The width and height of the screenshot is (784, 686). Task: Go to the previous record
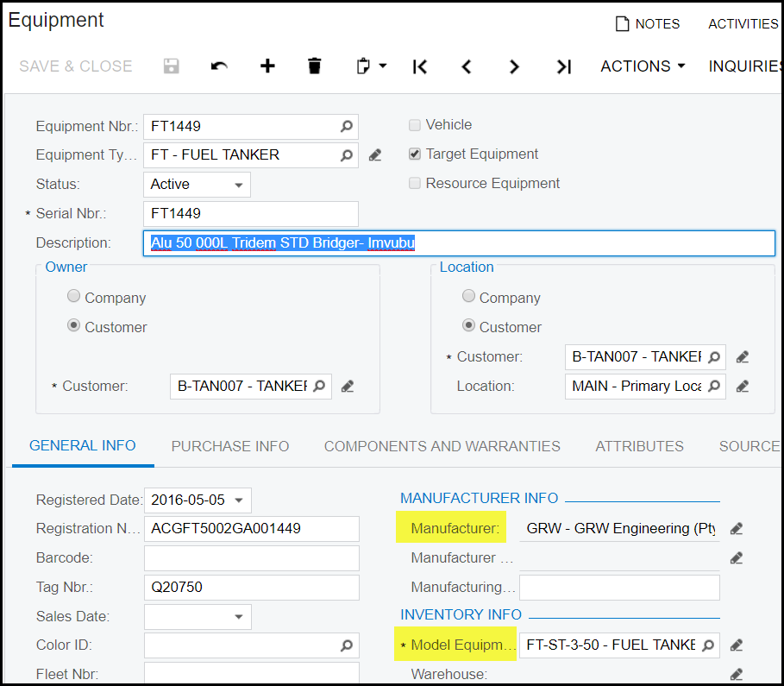[467, 66]
